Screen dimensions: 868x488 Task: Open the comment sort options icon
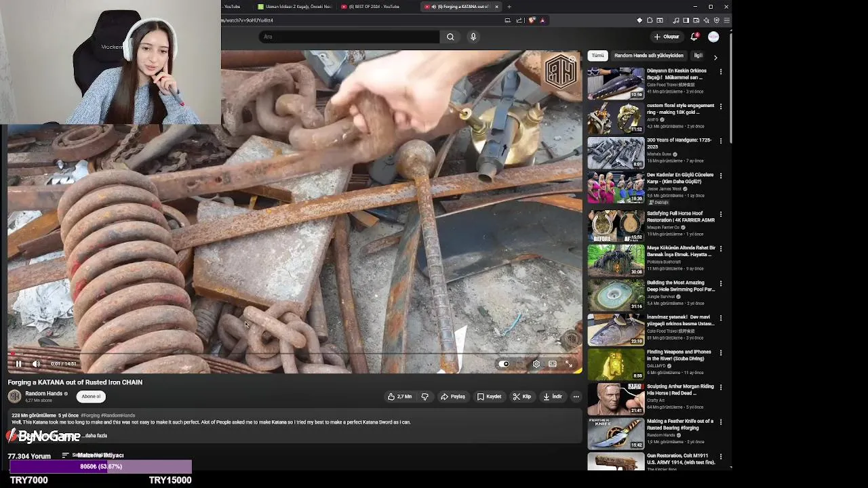pyautogui.click(x=65, y=455)
